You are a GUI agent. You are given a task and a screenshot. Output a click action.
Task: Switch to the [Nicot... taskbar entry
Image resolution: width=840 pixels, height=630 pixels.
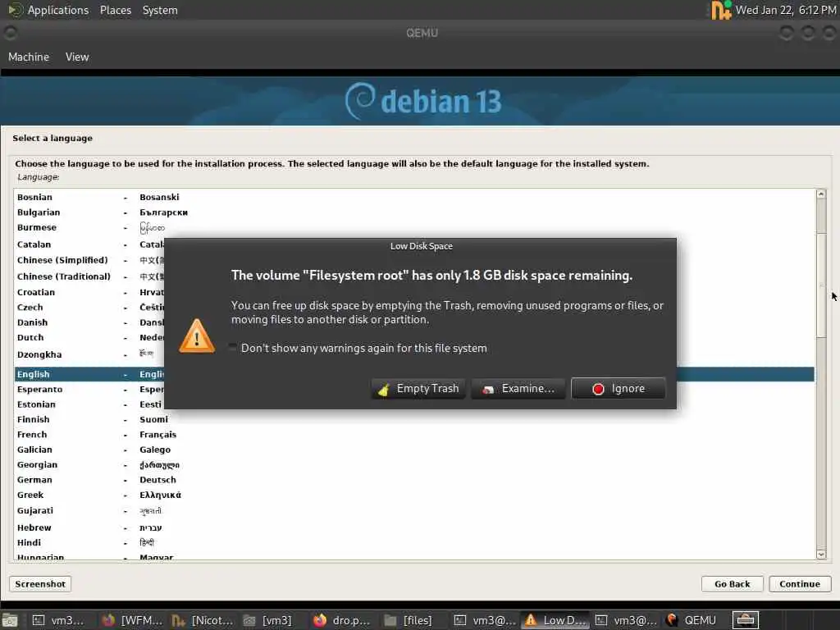pyautogui.click(x=203, y=620)
